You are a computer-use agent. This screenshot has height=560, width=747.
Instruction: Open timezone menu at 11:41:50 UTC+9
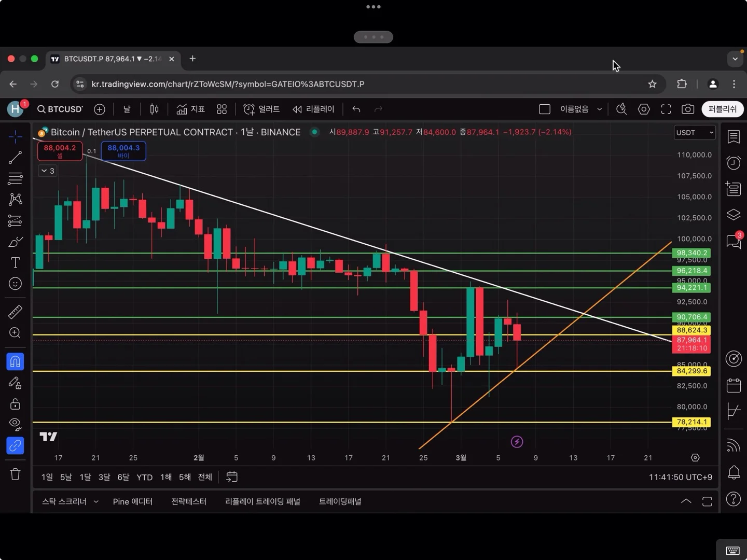tap(681, 477)
